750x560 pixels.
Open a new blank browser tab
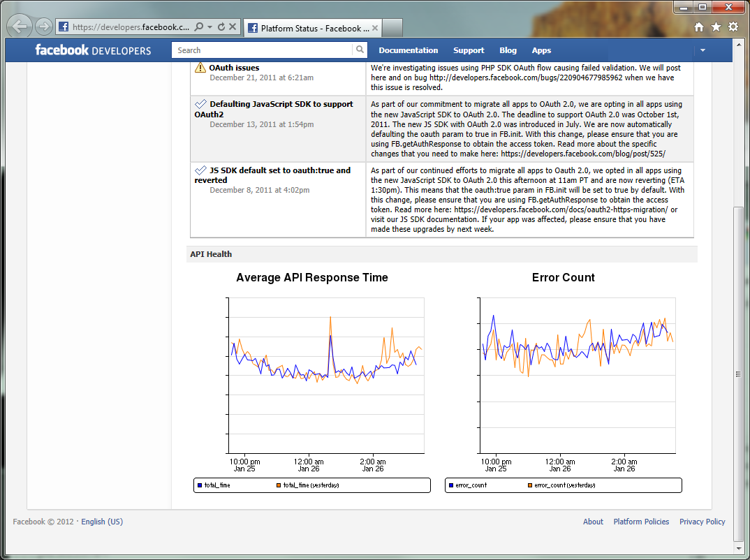click(x=392, y=28)
